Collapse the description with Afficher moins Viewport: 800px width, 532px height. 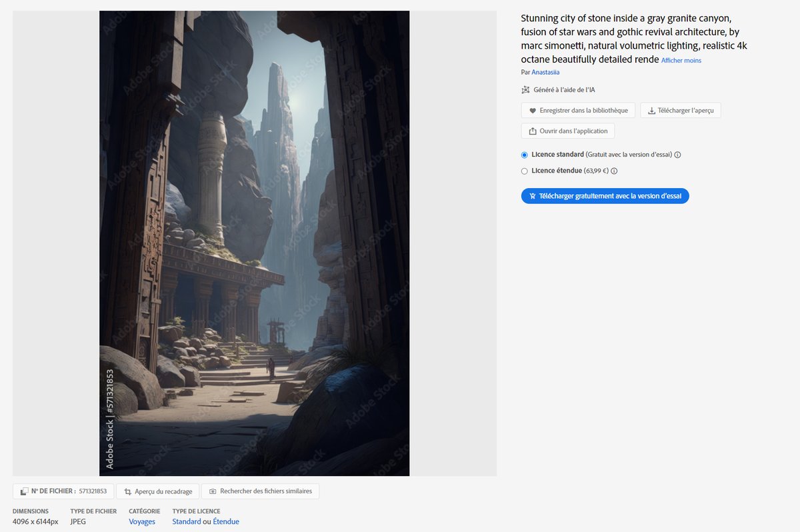pyautogui.click(x=681, y=61)
